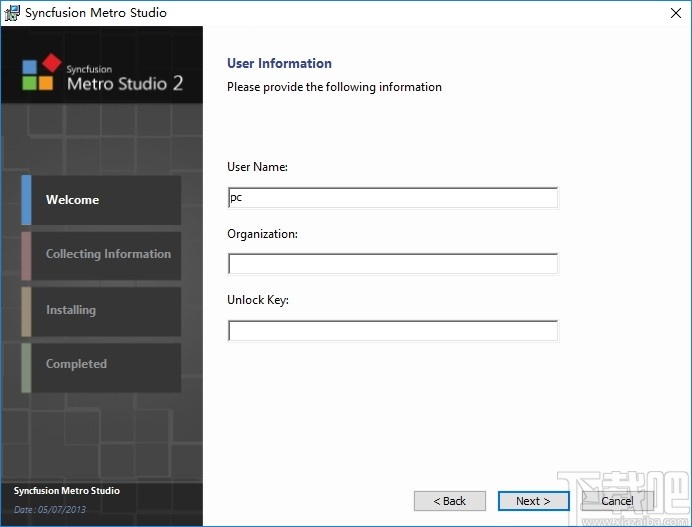This screenshot has height=527, width=692.
Task: Go to the previous step with Back
Action: pyautogui.click(x=449, y=501)
